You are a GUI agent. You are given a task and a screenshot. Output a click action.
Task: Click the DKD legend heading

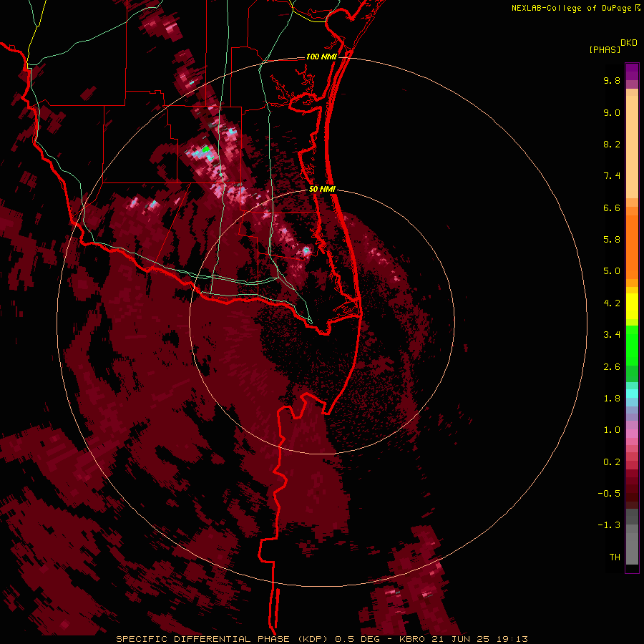point(629,43)
